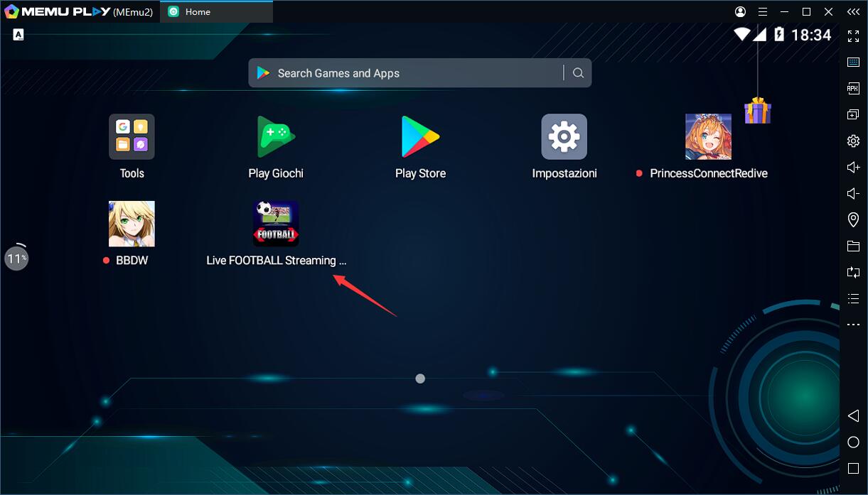Screen dimensions: 868x495
Task: Open the APK installer in the sidebar
Action: [853, 88]
